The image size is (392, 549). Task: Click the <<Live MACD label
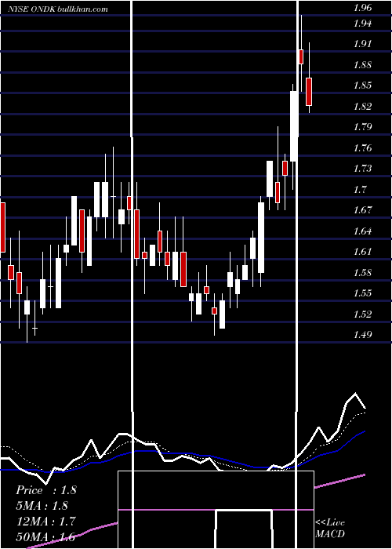coord(330,528)
